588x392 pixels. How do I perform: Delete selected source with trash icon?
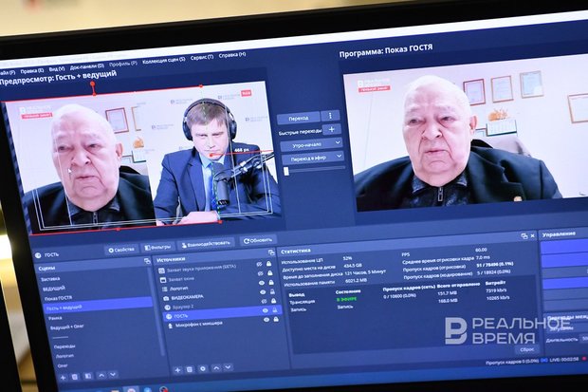[190, 368]
